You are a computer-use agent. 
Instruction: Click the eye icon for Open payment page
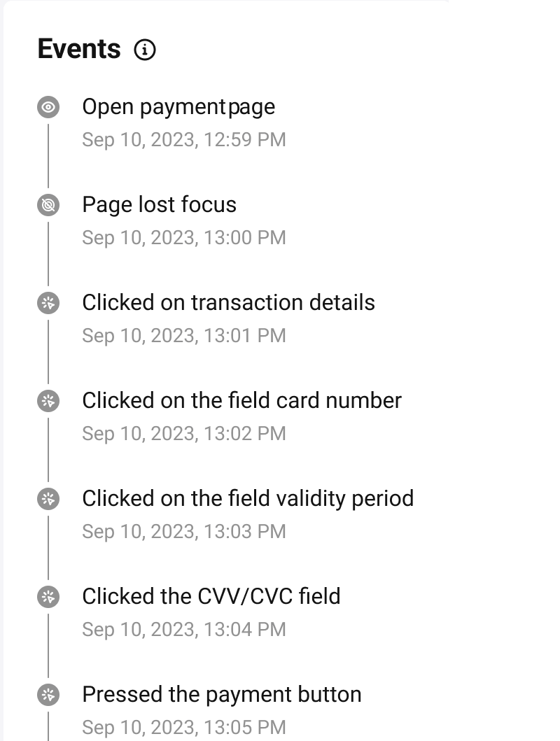[x=48, y=107]
